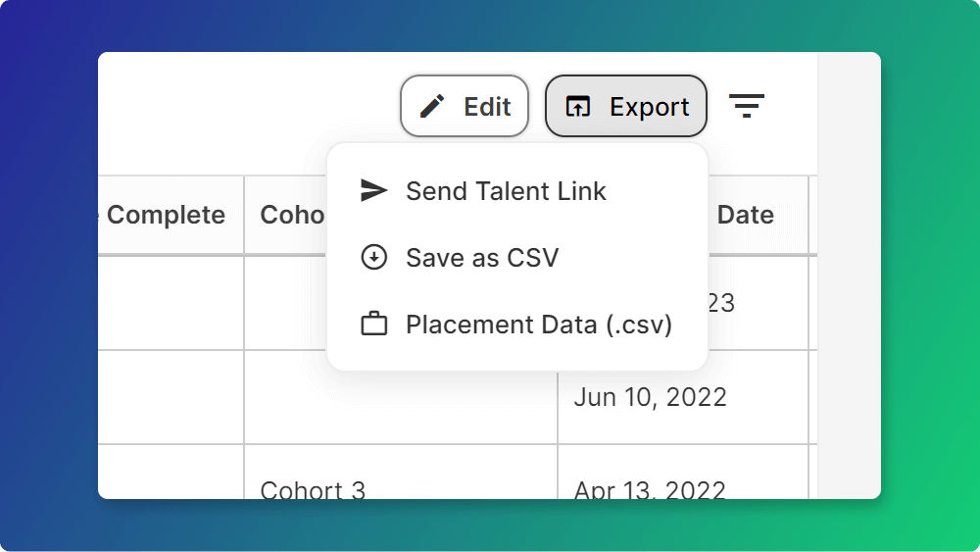Open the filter lines icon

pyautogui.click(x=746, y=106)
